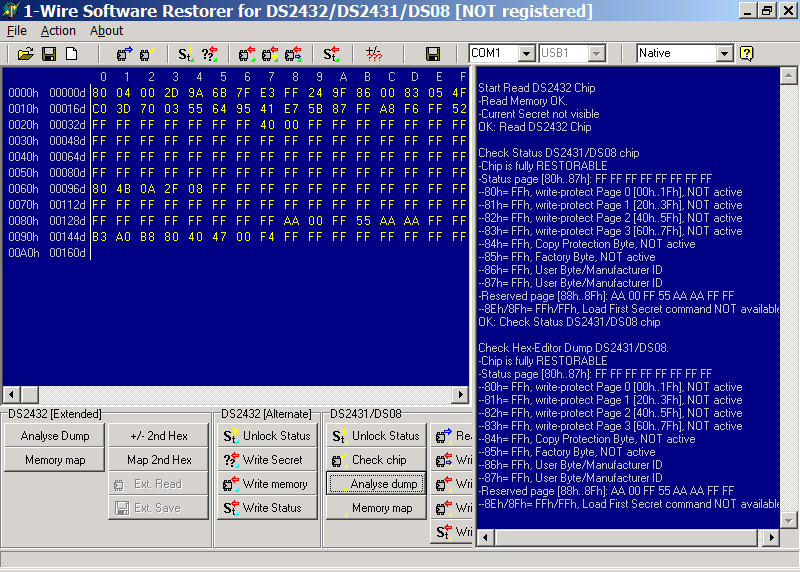800x572 pixels.
Task: Click the Ext. Read button
Action: pyautogui.click(x=159, y=484)
